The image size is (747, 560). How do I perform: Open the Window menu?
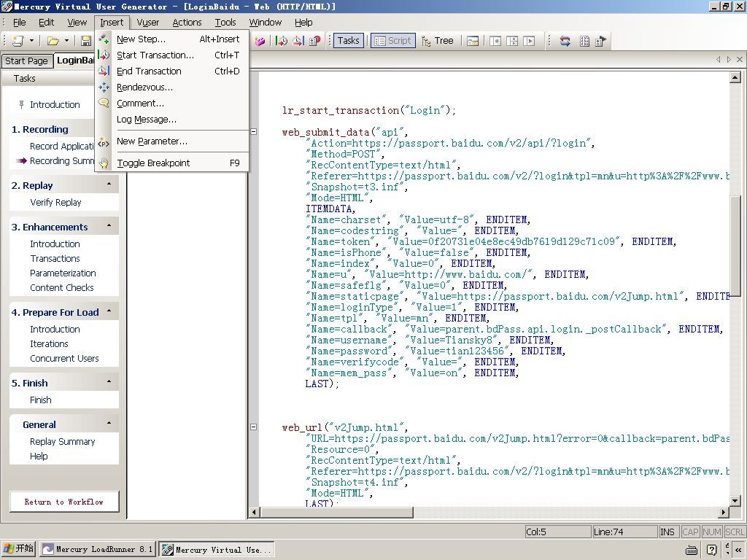(266, 23)
